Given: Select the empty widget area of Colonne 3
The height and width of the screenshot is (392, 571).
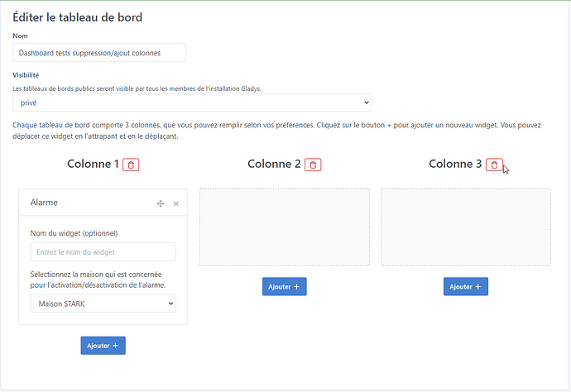Looking at the screenshot, I should coord(466,227).
